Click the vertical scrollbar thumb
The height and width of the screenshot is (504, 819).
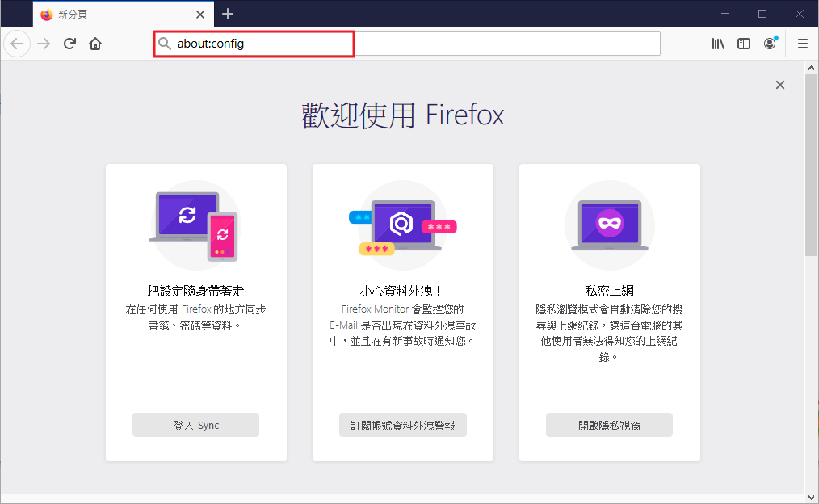pyautogui.click(x=811, y=165)
